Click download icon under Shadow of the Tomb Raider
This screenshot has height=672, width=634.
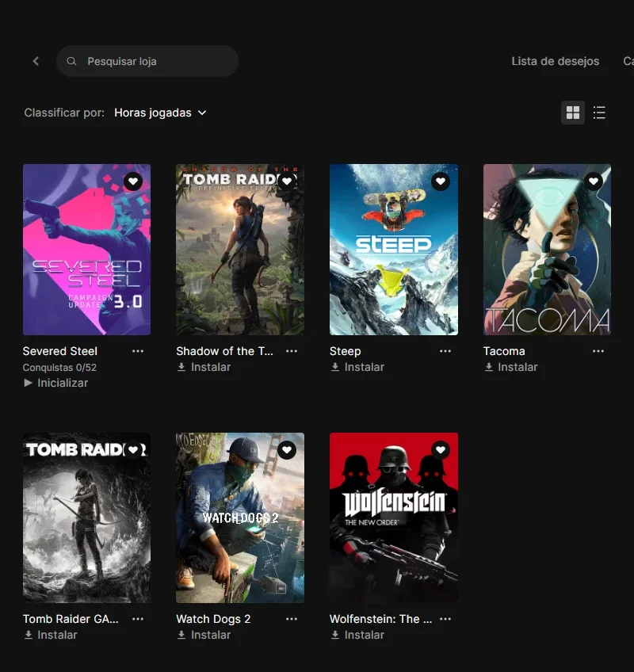181,367
